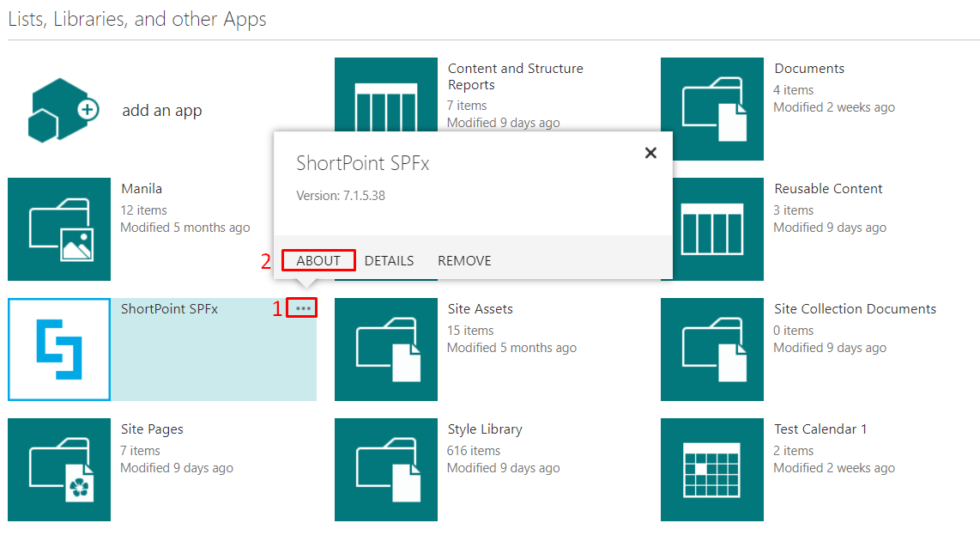Click the ShortPoint SPFx app logo

[59, 350]
